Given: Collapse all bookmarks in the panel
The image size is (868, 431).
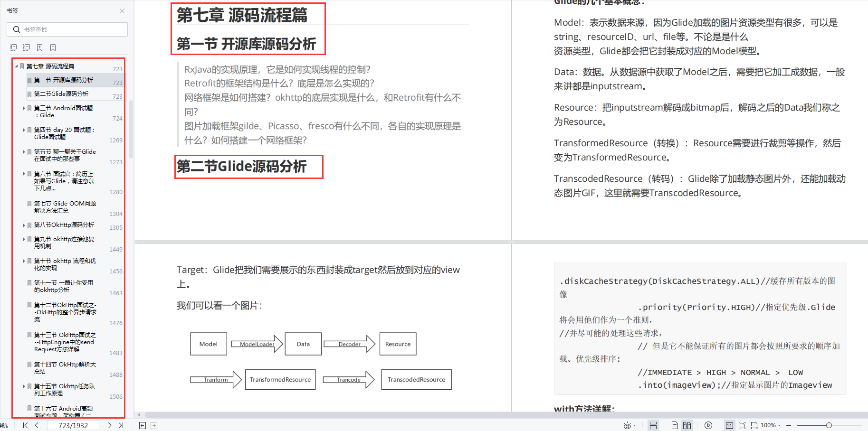Looking at the screenshot, I should tap(27, 47).
